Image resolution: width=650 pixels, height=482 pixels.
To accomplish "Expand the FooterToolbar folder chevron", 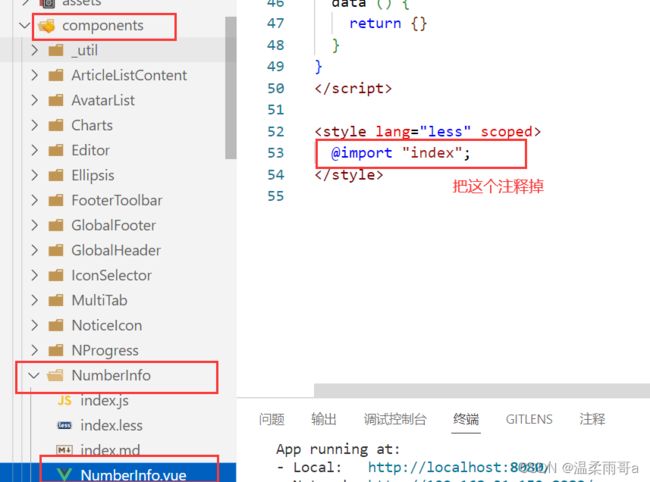I will (35, 200).
